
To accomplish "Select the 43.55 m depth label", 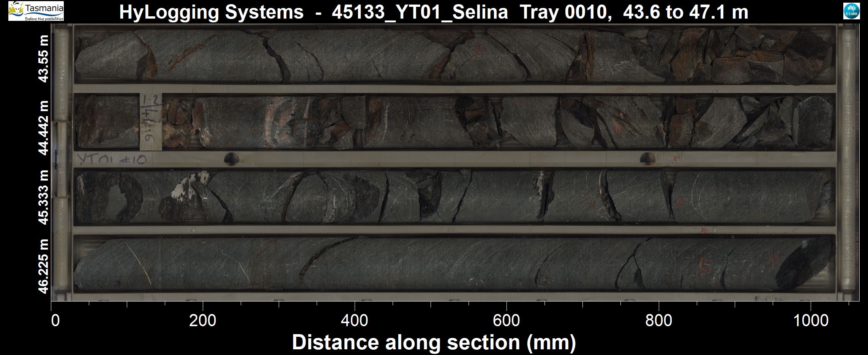I will 44,58.
